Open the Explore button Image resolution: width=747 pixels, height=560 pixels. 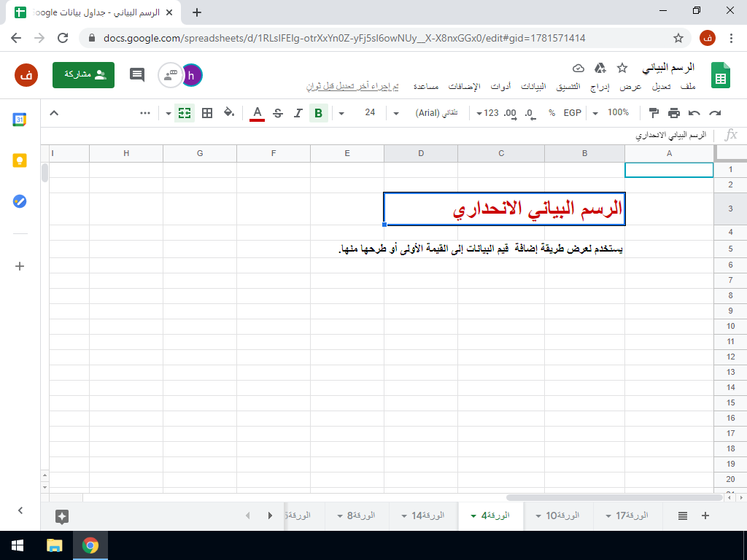point(62,517)
